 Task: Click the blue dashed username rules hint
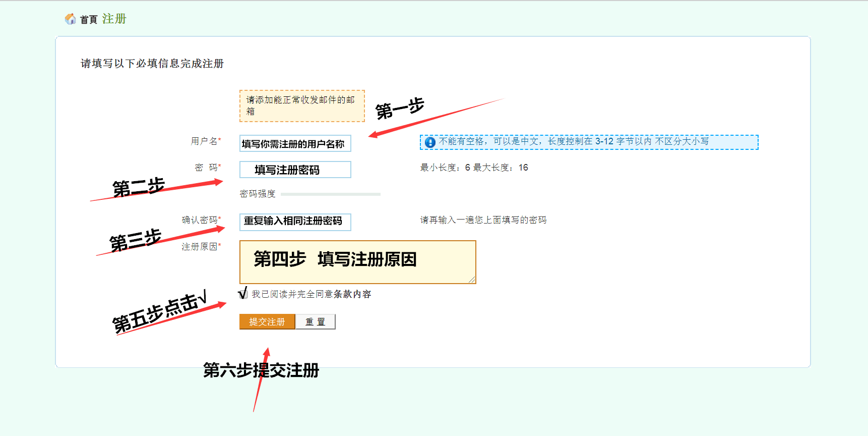[589, 142]
